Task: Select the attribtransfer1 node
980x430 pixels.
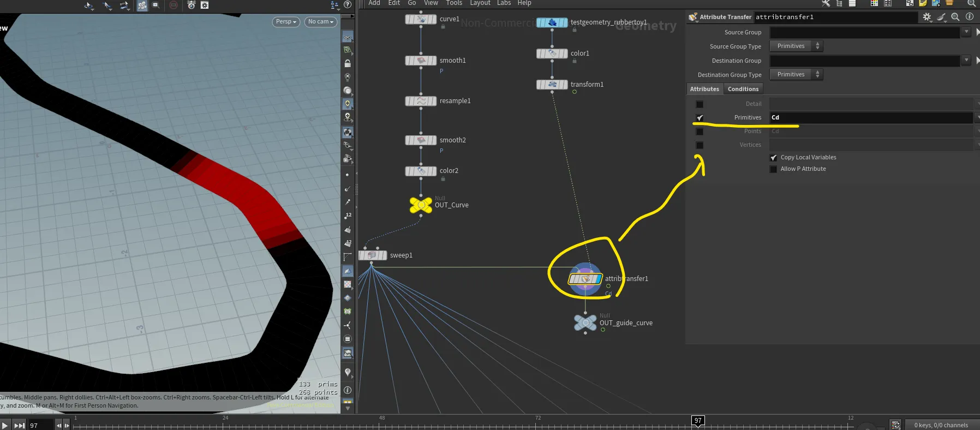Action: tap(585, 279)
